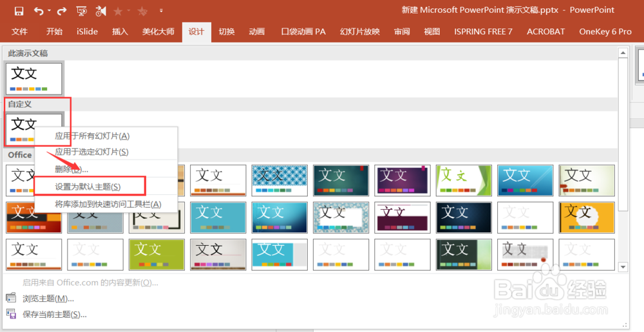644x332 pixels.
Task: Open ISPRING FREE 7 tab
Action: (483, 32)
